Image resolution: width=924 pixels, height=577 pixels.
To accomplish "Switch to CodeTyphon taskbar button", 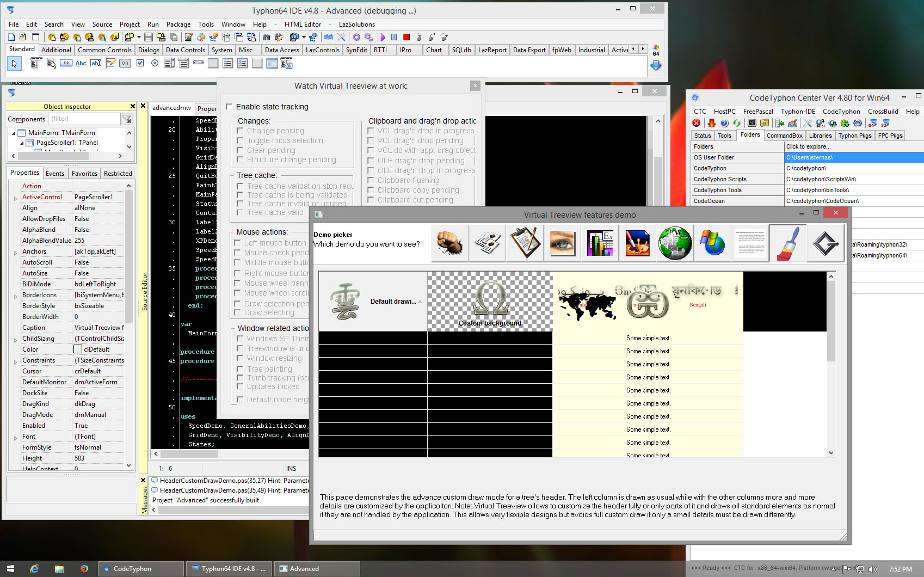I will tap(141, 569).
